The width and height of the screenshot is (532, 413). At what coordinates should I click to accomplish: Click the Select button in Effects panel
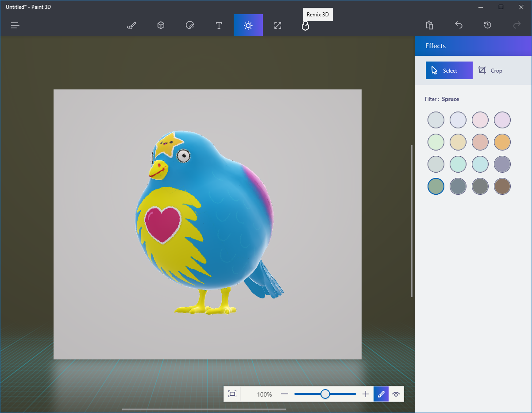click(449, 70)
